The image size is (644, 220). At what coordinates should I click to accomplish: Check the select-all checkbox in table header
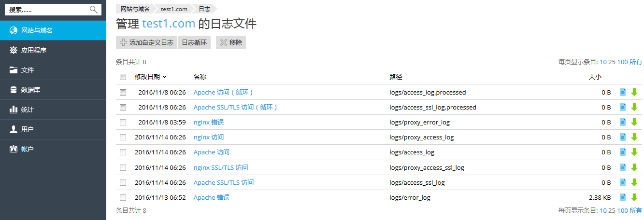pos(123,77)
